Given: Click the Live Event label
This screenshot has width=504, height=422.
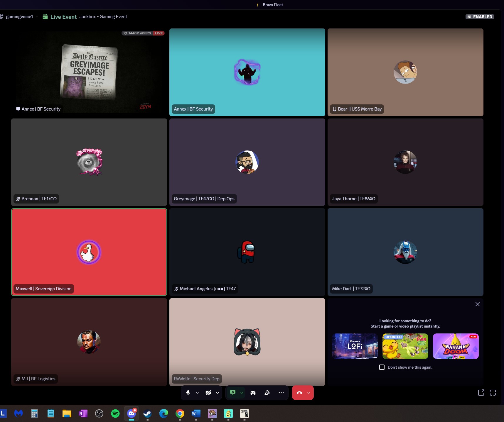Looking at the screenshot, I should (x=63, y=17).
